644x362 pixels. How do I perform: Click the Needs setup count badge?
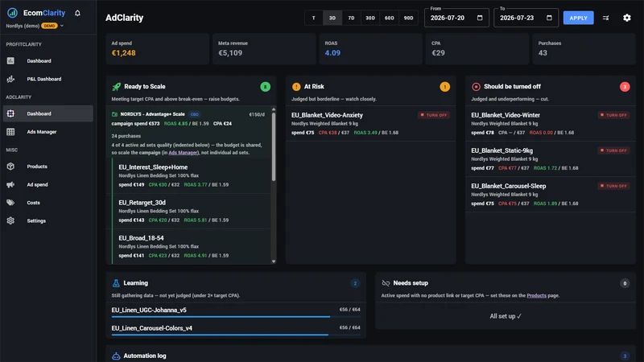pyautogui.click(x=625, y=283)
